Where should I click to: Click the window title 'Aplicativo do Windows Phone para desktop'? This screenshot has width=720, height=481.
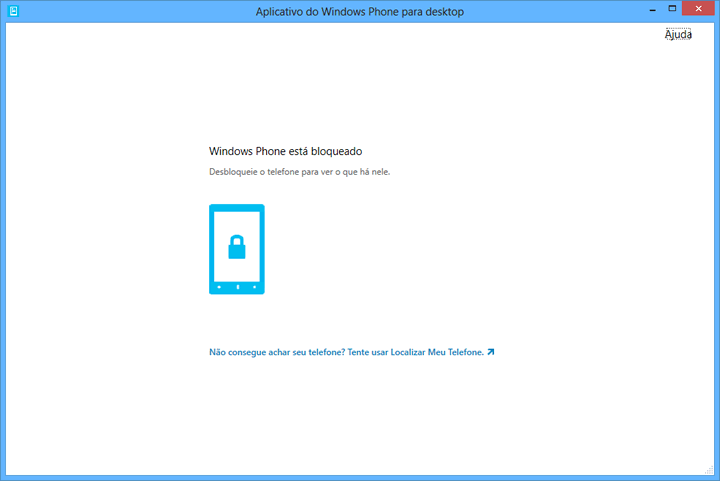point(360,12)
